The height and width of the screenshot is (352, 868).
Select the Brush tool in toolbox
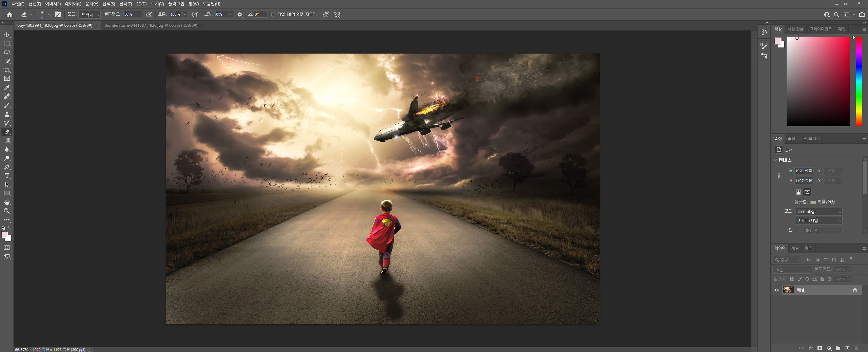click(7, 105)
